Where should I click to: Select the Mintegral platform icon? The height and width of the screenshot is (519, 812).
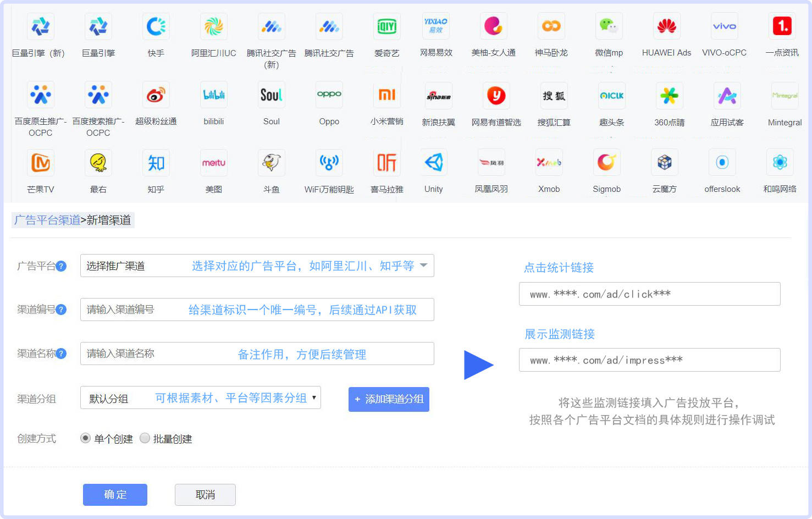tap(785, 96)
